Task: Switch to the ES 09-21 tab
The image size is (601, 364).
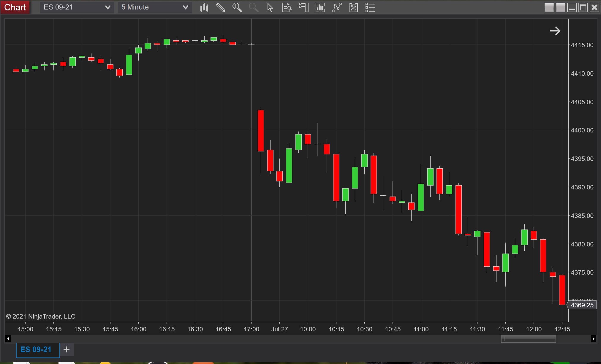Action: point(36,349)
